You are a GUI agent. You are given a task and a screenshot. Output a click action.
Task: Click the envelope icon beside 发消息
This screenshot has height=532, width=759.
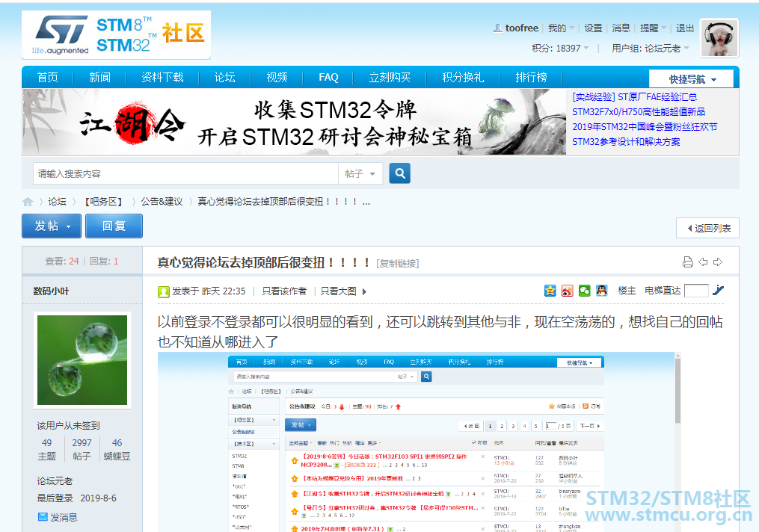click(43, 517)
